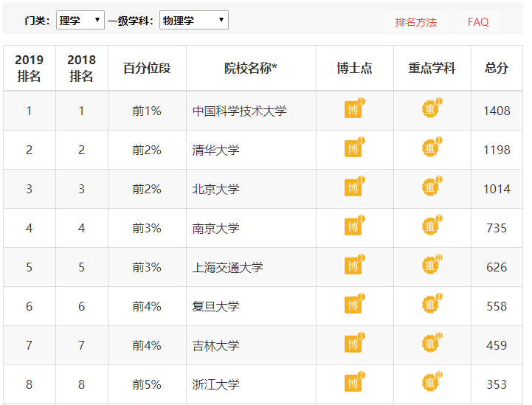Open the 一级学科 dropdown showing 物理学
This screenshot has height=405, width=532.
194,20
